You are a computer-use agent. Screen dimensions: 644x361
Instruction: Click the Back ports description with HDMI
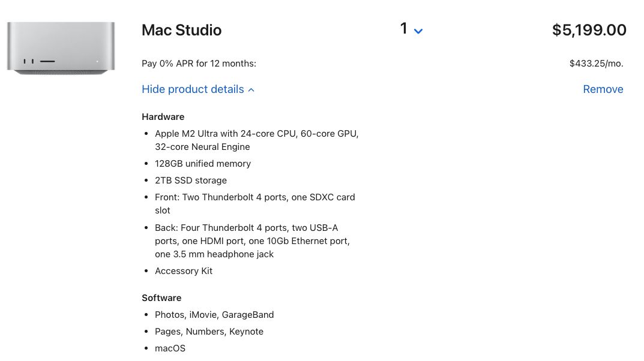[x=252, y=241]
